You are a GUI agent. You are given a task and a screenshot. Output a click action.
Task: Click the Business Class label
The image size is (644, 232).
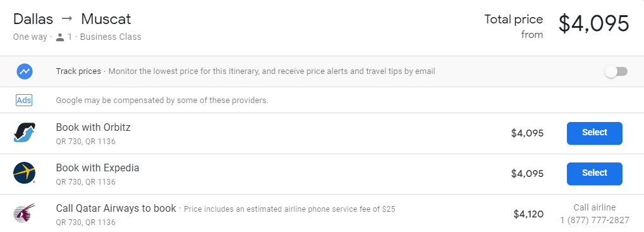pyautogui.click(x=111, y=37)
